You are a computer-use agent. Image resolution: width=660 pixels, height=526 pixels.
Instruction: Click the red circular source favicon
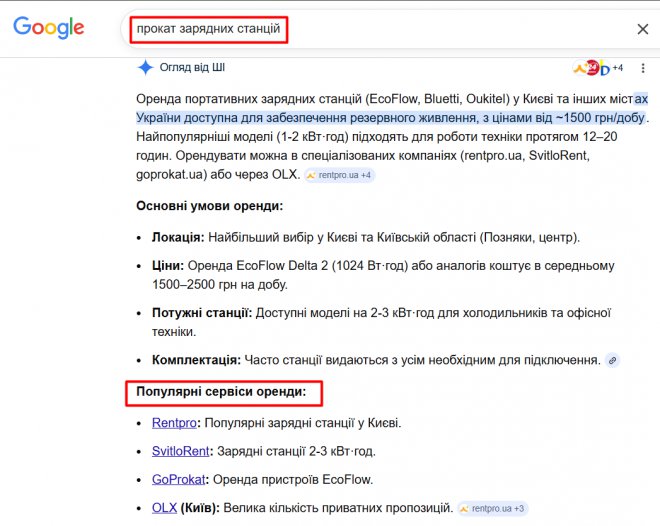coord(592,67)
